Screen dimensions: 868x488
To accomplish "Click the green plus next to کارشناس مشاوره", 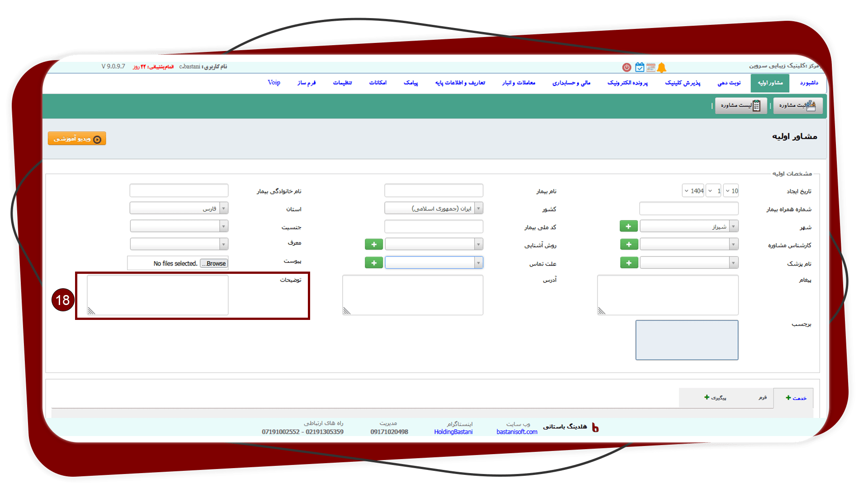I will (x=629, y=244).
